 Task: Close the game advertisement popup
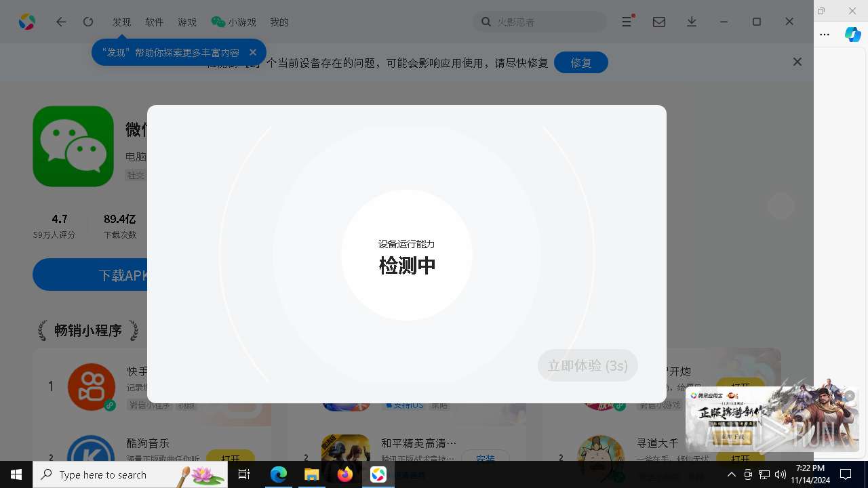850,396
